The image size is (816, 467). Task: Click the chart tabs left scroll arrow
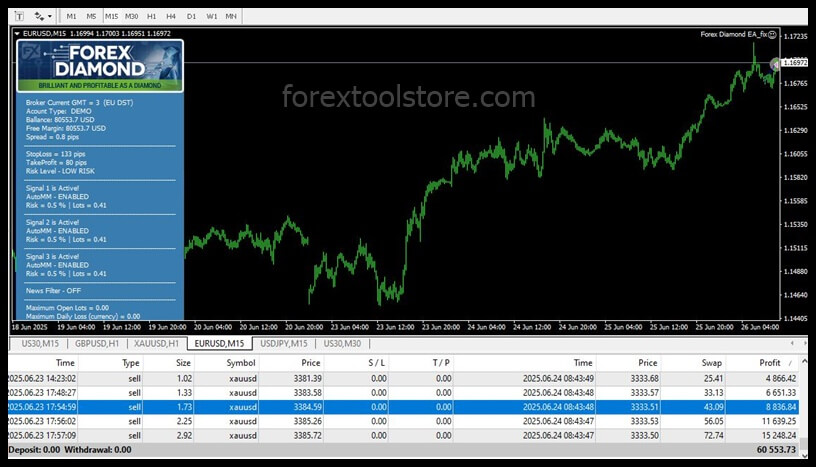click(x=792, y=343)
